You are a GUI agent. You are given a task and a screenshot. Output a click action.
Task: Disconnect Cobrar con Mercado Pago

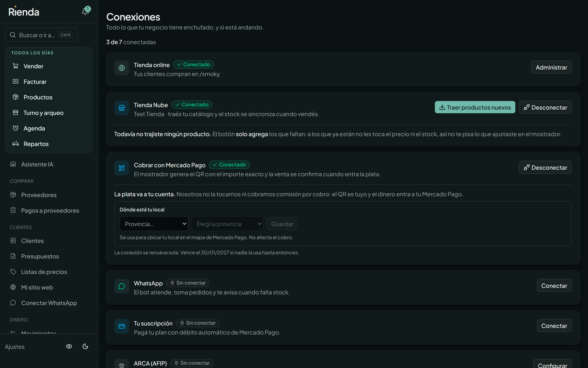coord(545,167)
